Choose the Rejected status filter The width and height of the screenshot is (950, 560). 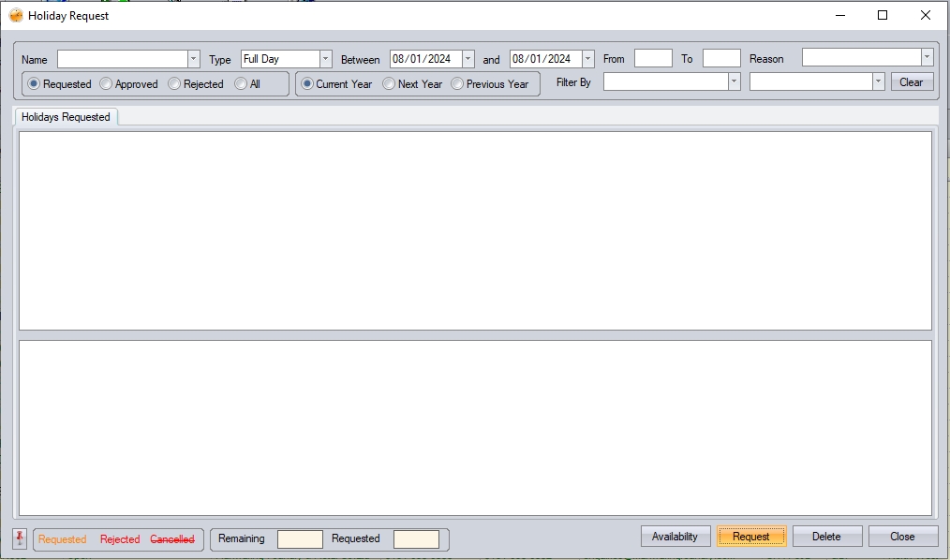click(x=174, y=84)
